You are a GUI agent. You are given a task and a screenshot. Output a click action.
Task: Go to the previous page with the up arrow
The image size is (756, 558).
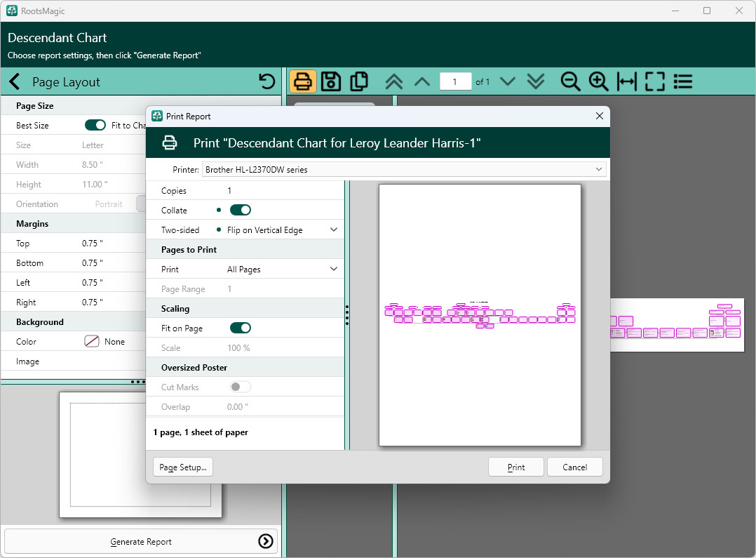[422, 81]
